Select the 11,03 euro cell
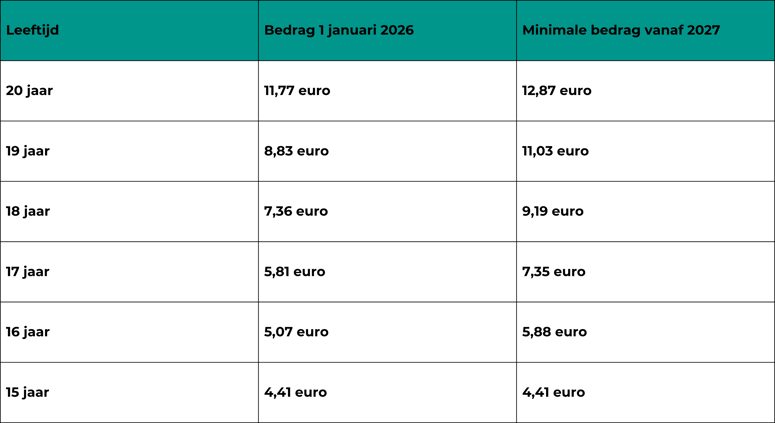Image resolution: width=775 pixels, height=423 pixels. [x=555, y=151]
